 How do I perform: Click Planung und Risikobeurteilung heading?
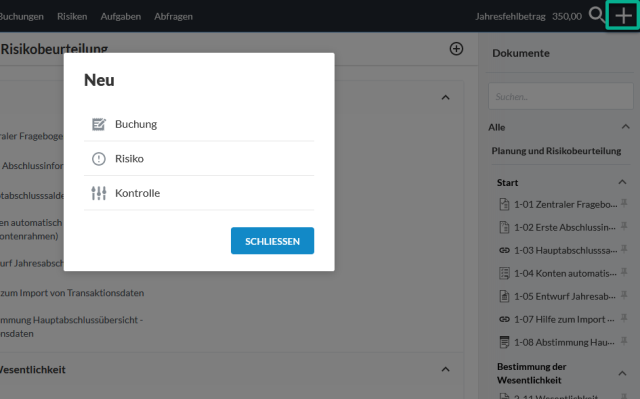[556, 151]
